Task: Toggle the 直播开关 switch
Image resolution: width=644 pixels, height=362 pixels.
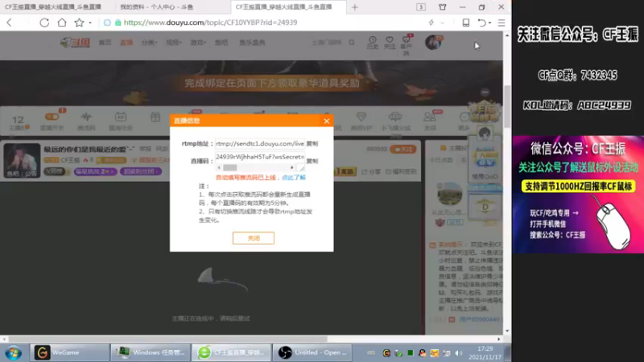Action: [52, 117]
